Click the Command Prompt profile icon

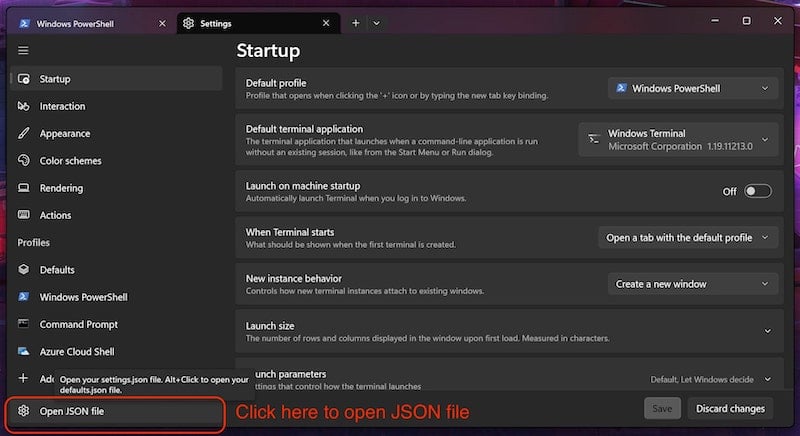pyautogui.click(x=23, y=324)
